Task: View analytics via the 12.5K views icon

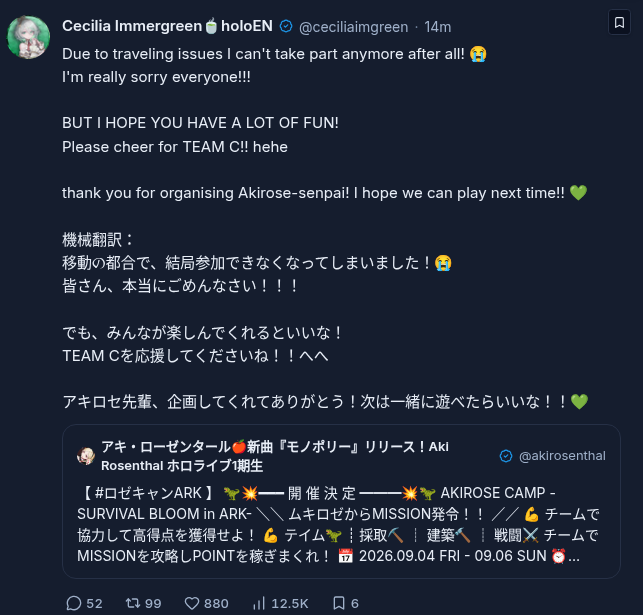Action: (259, 603)
